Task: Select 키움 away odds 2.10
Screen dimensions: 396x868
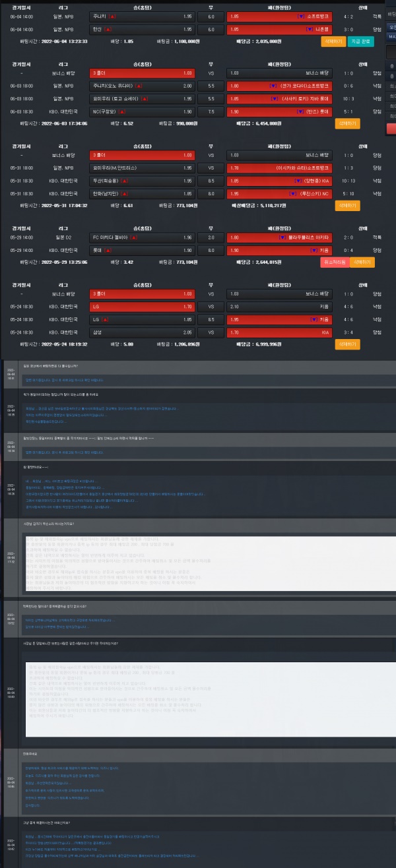Action: coord(279,307)
